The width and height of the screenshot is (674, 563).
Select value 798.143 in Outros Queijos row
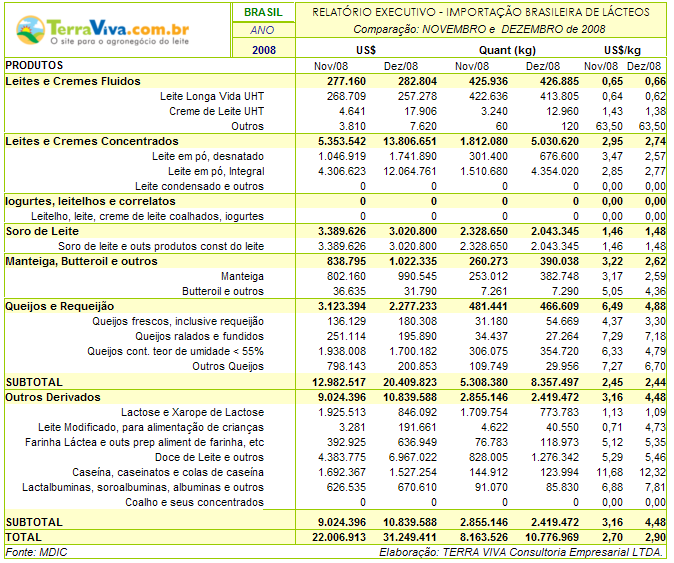(x=346, y=366)
